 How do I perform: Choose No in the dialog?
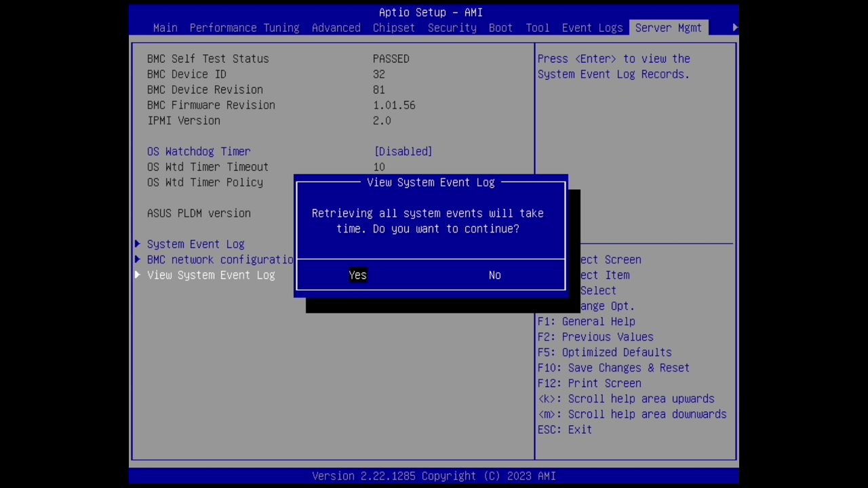tap(494, 275)
